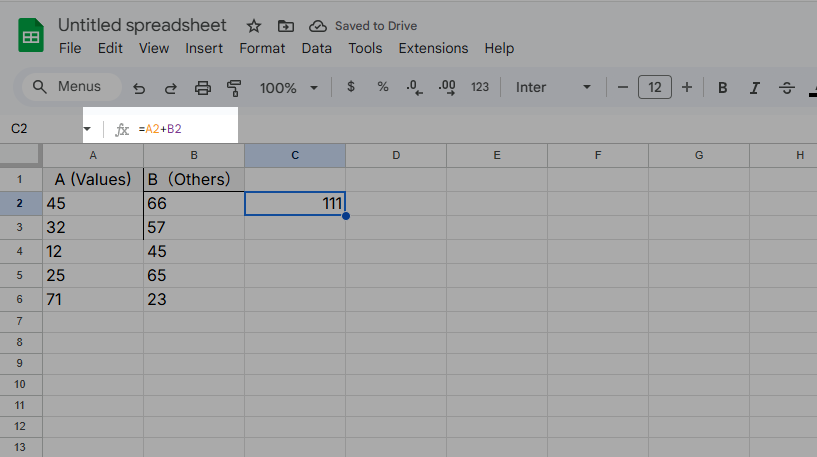The height and width of the screenshot is (457, 817).
Task: Expand the Name box dropdown arrow
Action: [x=87, y=129]
